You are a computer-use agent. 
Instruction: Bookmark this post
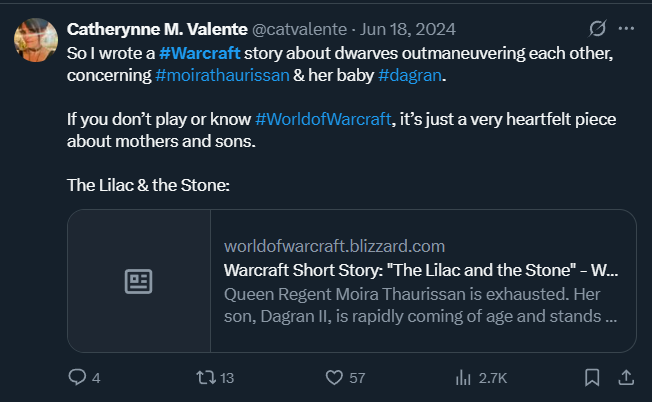pos(592,377)
